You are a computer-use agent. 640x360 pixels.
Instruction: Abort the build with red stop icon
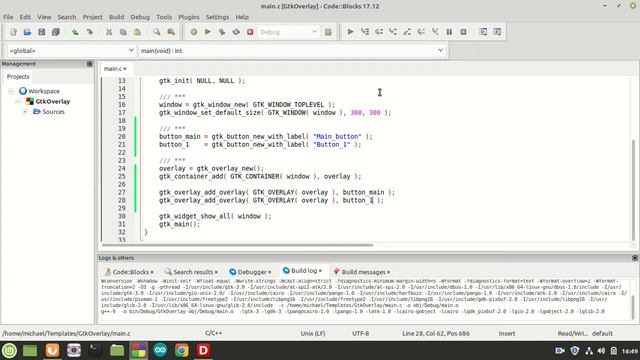tap(250, 32)
